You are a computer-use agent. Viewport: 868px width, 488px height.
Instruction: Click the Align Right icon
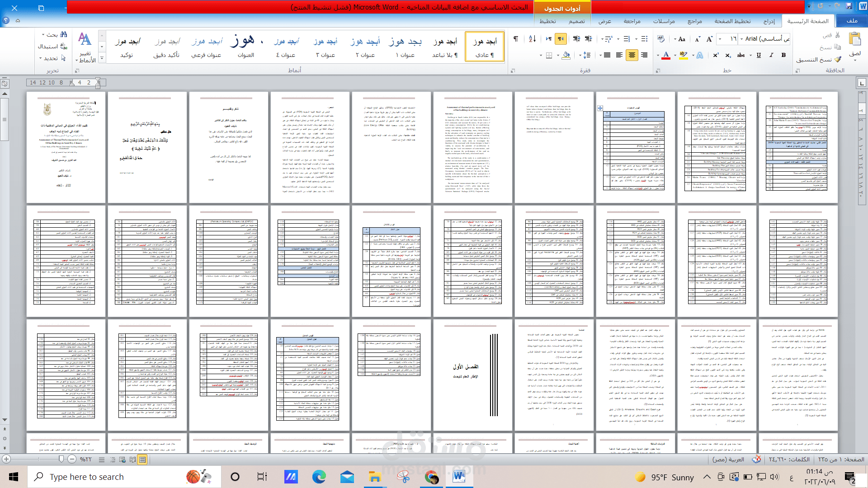644,55
